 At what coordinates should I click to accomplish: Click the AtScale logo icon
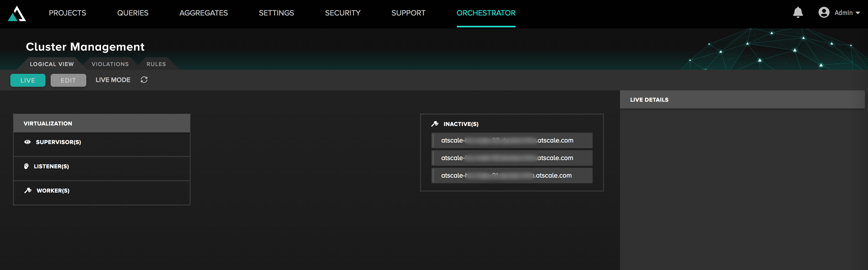coord(17,13)
